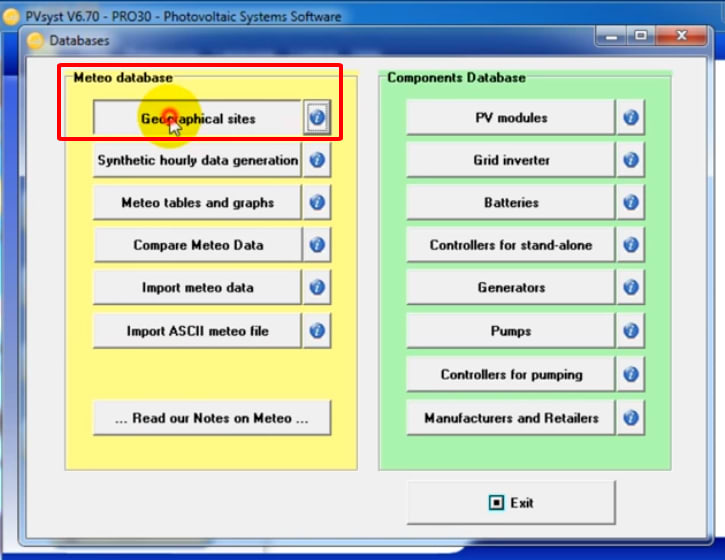Open help for Geographical sites
The width and height of the screenshot is (725, 560).
pos(317,117)
